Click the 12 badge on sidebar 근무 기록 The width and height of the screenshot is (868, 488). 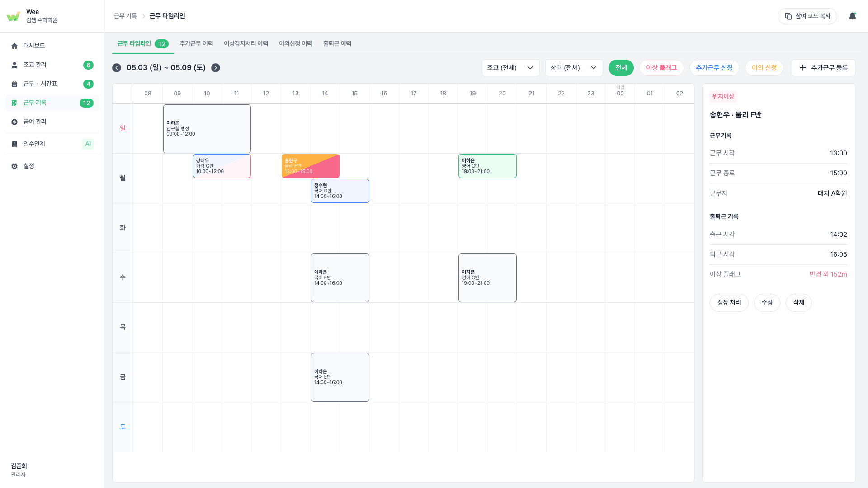[x=87, y=103]
